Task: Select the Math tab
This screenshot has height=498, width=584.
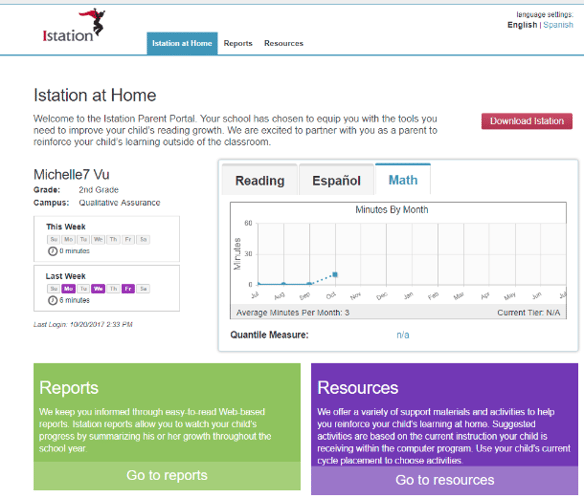Action: [403, 180]
